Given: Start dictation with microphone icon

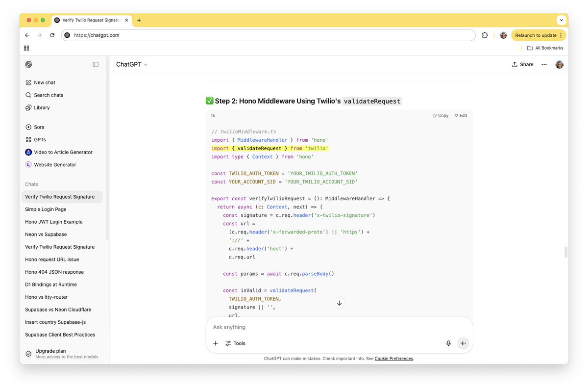Looking at the screenshot, I should pos(448,343).
